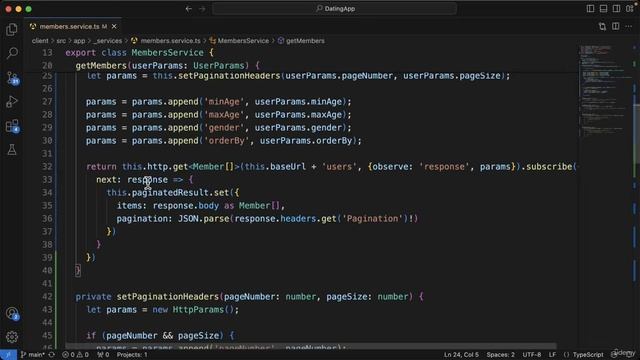Open the Explorer view in activity bar
This screenshot has height=360, width=640.
12,29
